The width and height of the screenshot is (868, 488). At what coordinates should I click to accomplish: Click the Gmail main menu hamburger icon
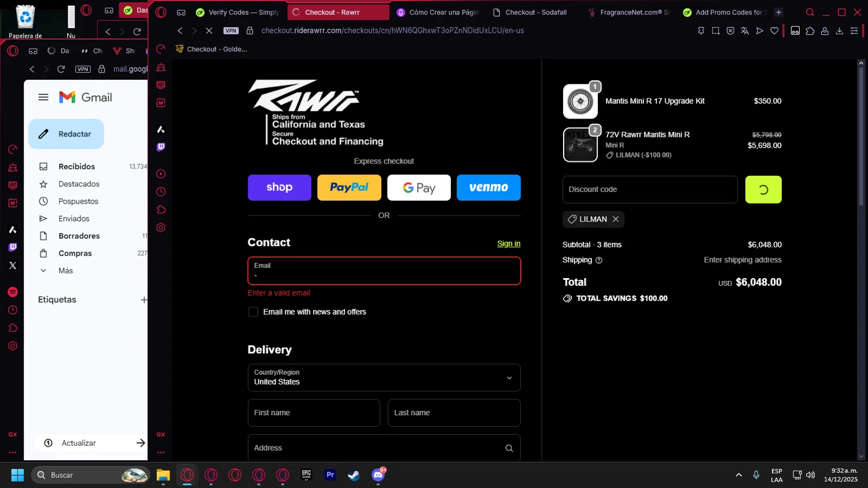[x=43, y=97]
